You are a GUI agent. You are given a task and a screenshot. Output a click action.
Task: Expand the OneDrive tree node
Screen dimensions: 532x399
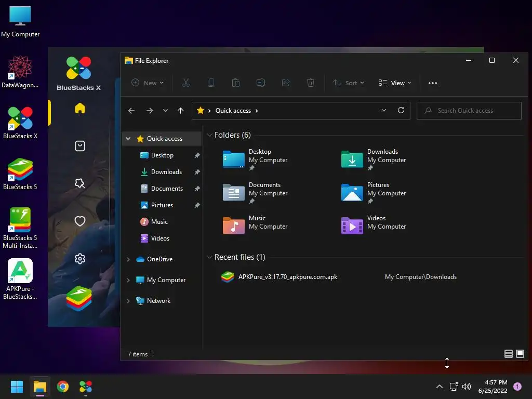click(x=128, y=259)
